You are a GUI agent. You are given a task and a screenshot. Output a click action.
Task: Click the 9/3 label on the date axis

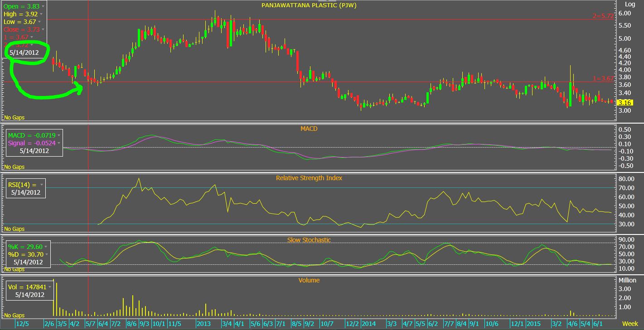(145, 324)
